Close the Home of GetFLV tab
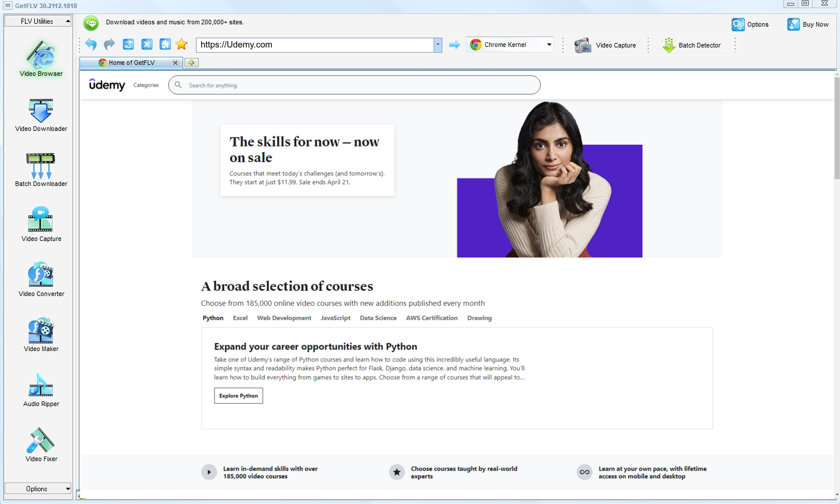 pos(175,63)
